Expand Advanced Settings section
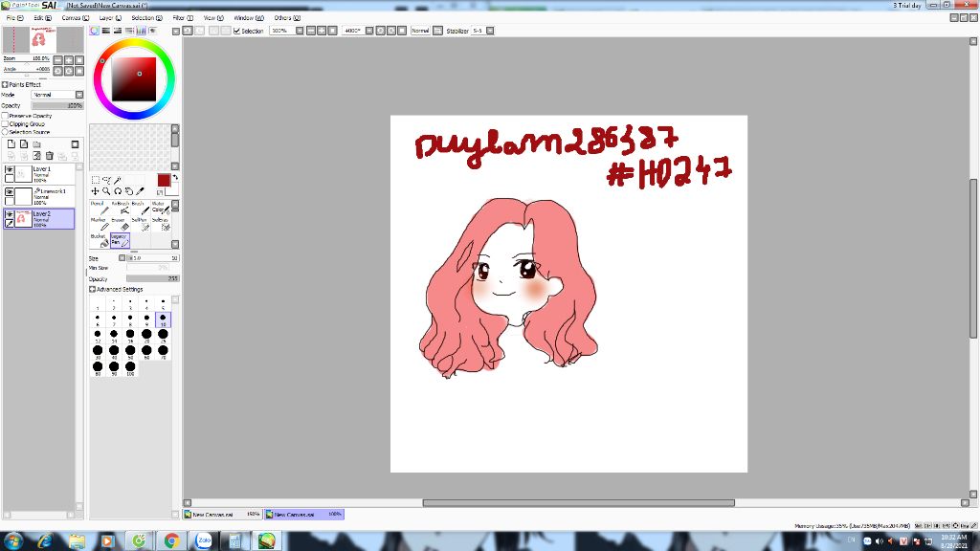 (x=93, y=289)
